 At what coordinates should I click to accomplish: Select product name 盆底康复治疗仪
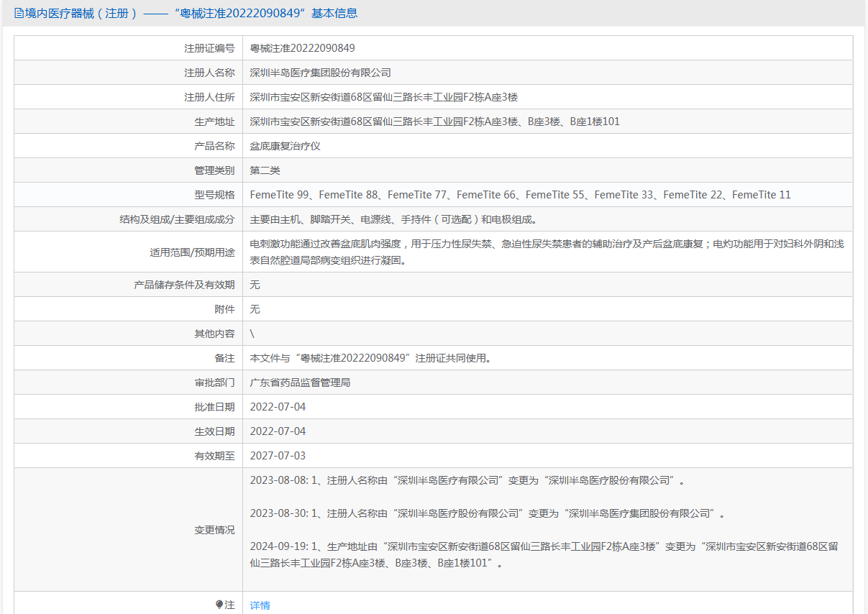[285, 146]
